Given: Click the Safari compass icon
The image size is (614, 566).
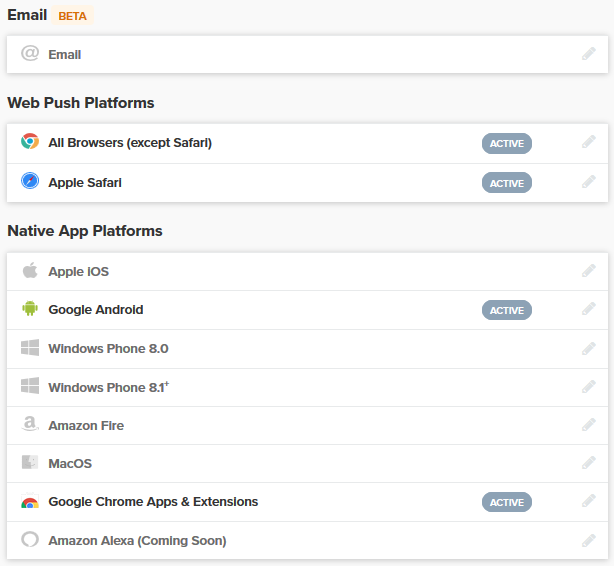Looking at the screenshot, I should click(x=30, y=182).
